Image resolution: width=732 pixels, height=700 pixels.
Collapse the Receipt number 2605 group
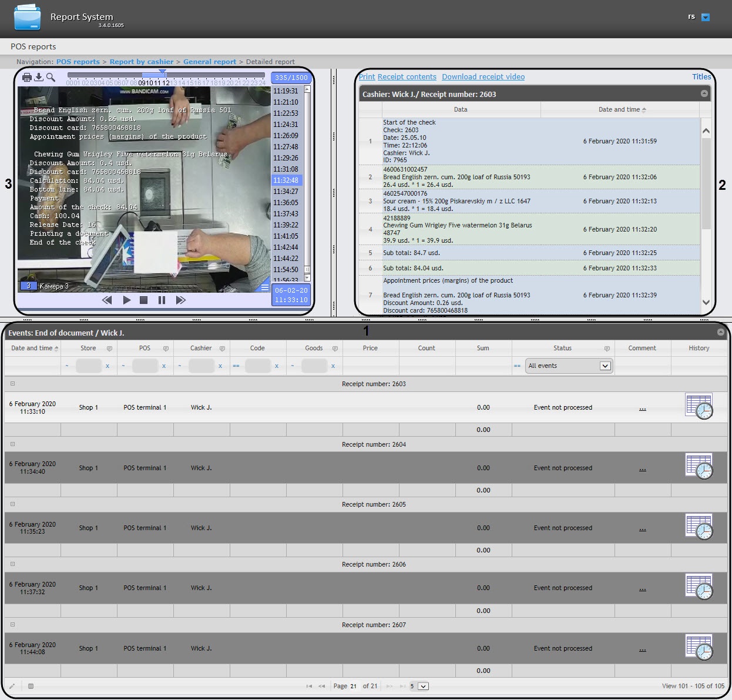(x=12, y=504)
